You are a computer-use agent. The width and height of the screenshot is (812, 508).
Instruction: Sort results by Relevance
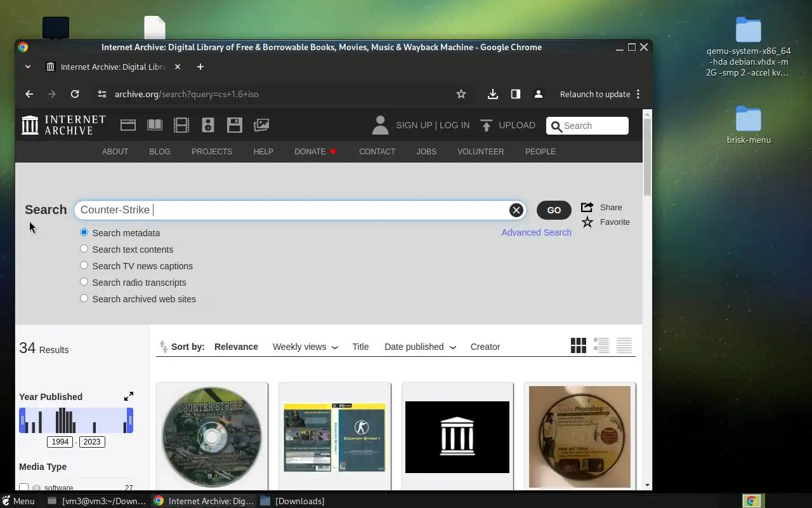[236, 347]
